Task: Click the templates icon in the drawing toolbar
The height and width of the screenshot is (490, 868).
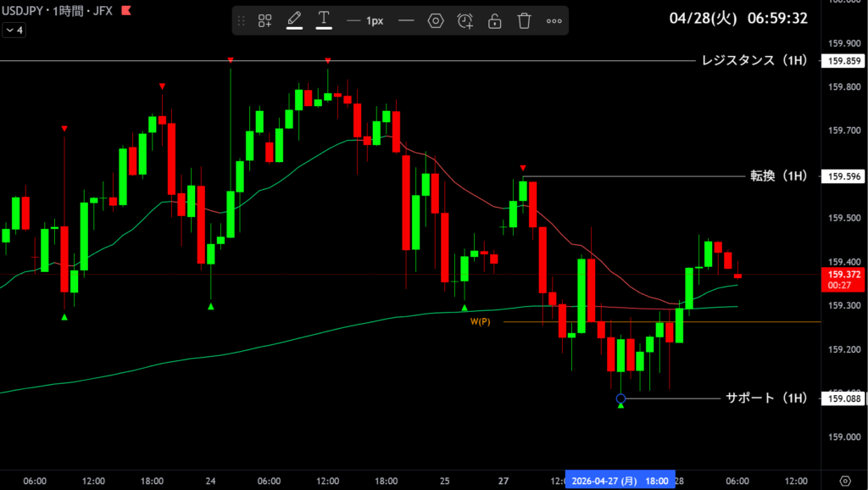Action: [265, 21]
